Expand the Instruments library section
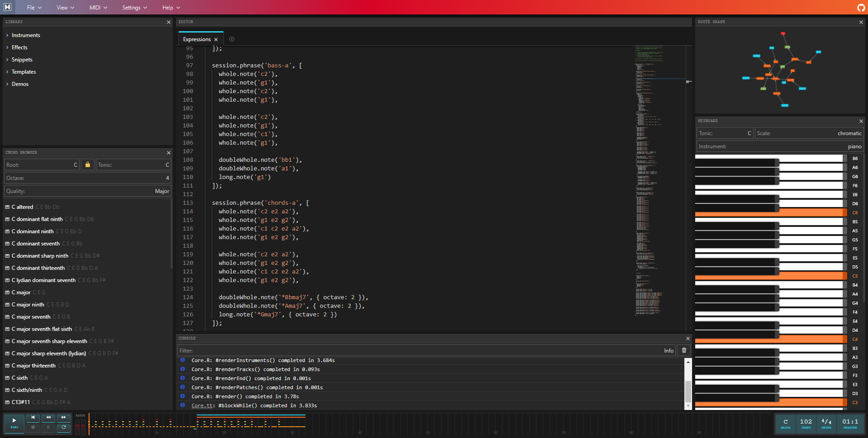Screen dimensions: 868x438 pyautogui.click(x=26, y=35)
